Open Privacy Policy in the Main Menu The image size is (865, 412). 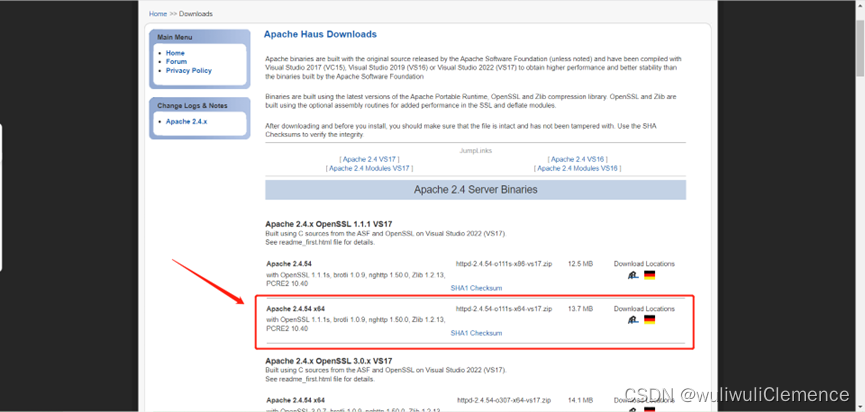point(189,71)
